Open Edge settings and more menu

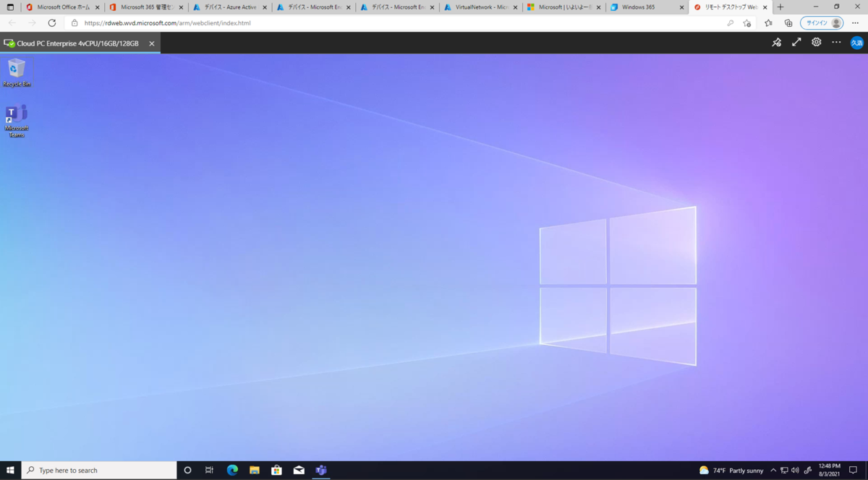click(855, 23)
